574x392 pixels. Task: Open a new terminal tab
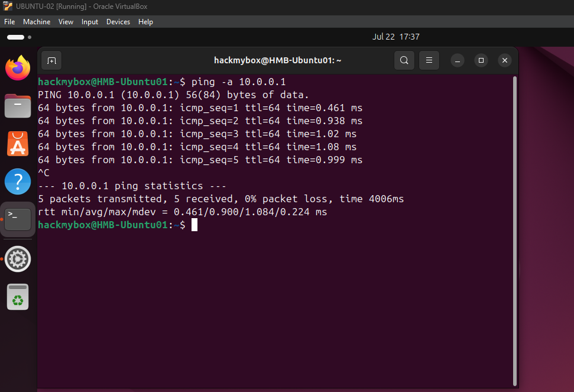tap(51, 60)
